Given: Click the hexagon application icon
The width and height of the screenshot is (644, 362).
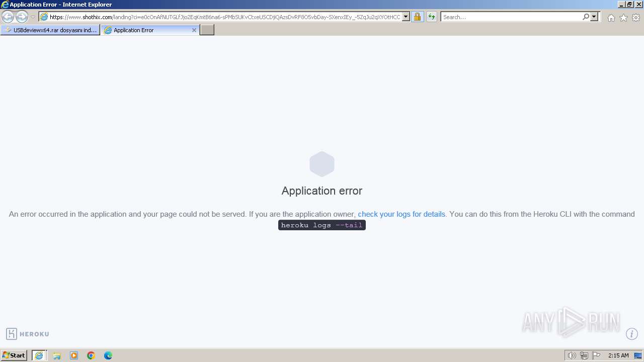Looking at the screenshot, I should click(322, 164).
